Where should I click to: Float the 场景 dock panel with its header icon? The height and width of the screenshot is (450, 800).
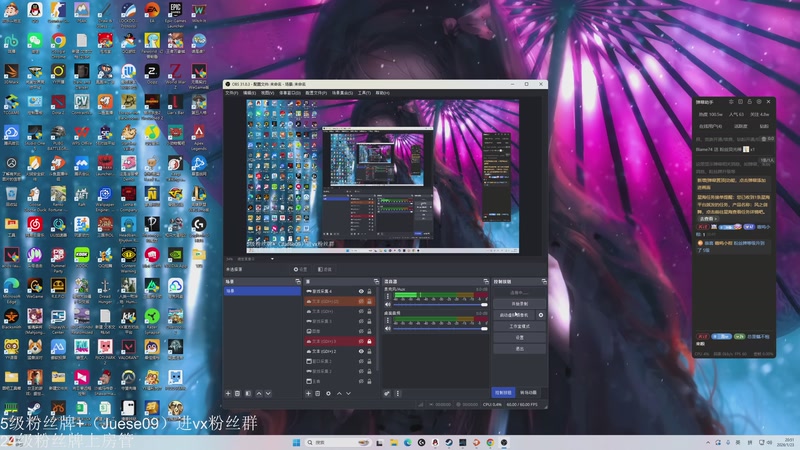click(x=298, y=282)
